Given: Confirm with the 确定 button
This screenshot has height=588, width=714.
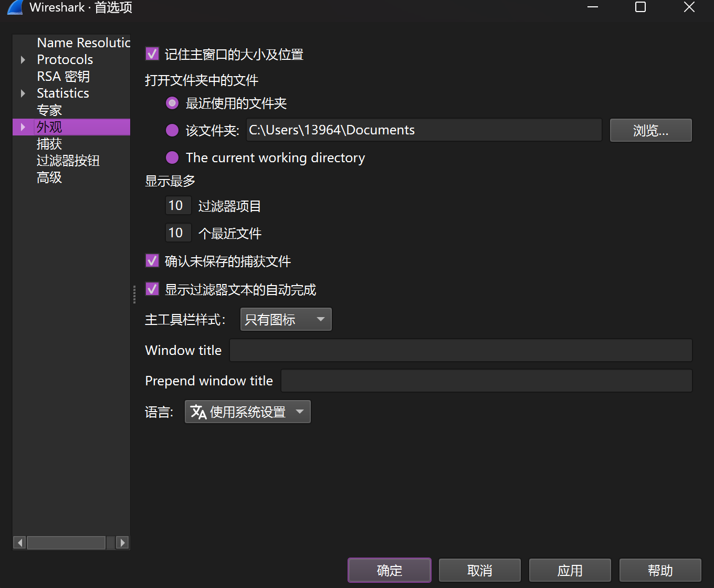Looking at the screenshot, I should (x=390, y=570).
